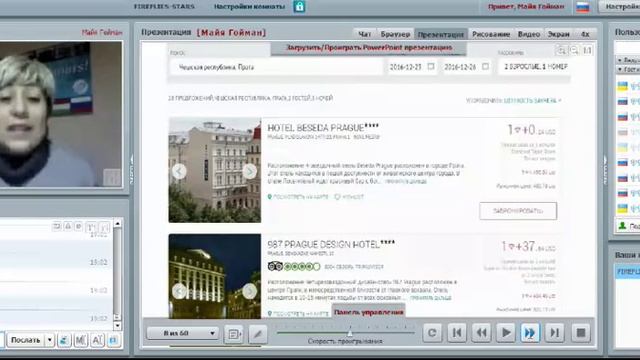Screen dimensions: 640x360
Task: Click previous photo arrow on Hotel Beseda image
Action: pos(179,171)
